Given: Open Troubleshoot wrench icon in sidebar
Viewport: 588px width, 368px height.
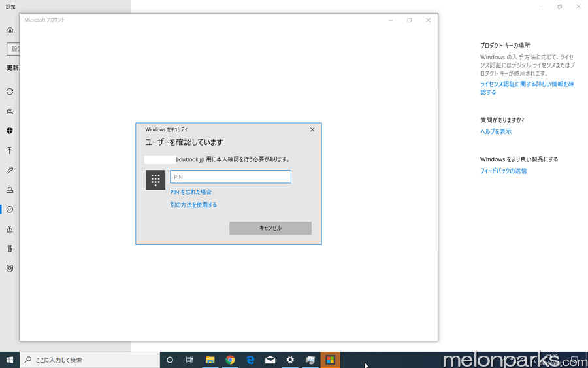Looking at the screenshot, I should (x=10, y=170).
